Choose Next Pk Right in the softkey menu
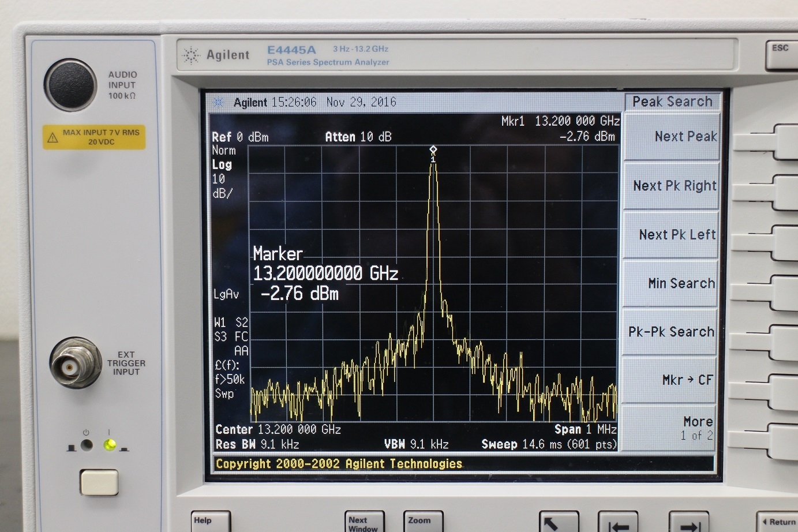798x532 pixels. pyautogui.click(x=672, y=186)
